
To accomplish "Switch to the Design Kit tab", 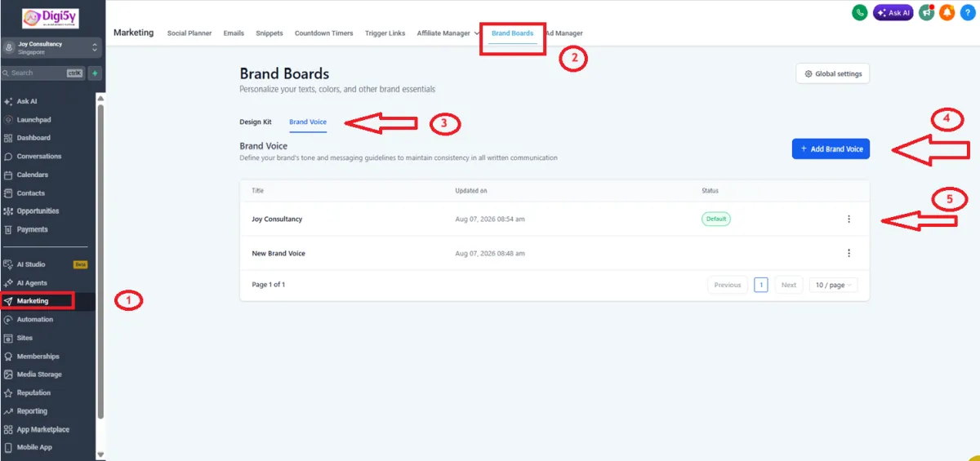I will (x=256, y=122).
